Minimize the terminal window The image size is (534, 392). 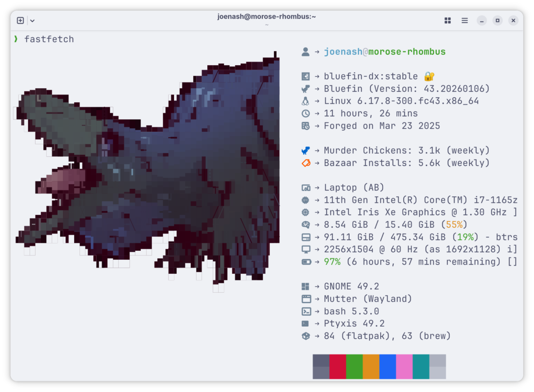pyautogui.click(x=482, y=21)
